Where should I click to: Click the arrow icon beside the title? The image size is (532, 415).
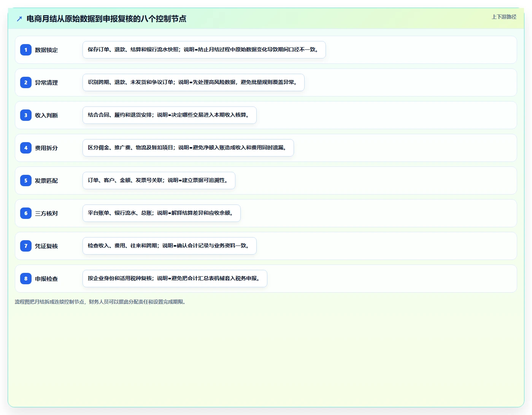(x=19, y=19)
